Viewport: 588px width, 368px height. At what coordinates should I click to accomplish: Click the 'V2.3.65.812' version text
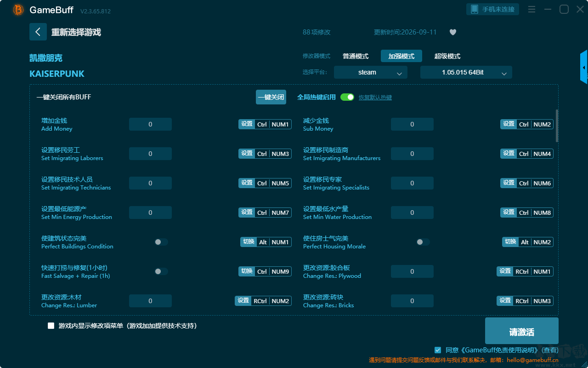pyautogui.click(x=96, y=11)
